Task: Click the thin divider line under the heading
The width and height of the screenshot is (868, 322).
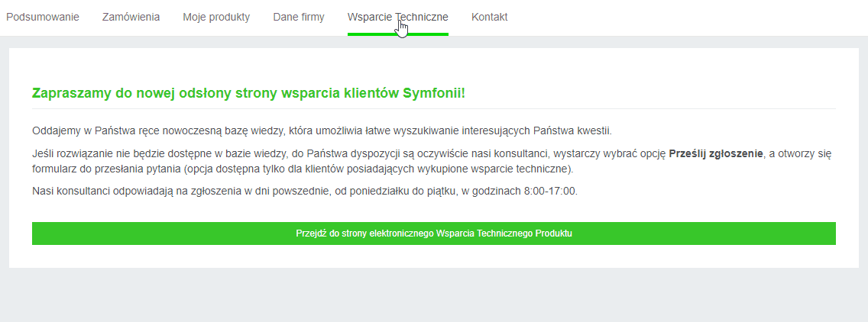Action: tap(434, 108)
